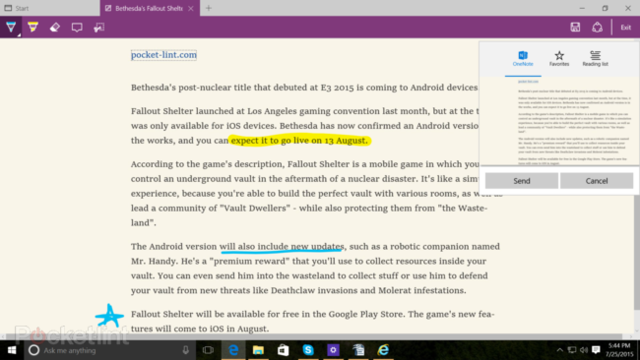Click the Save web note icon
Image resolution: width=640 pixels, height=360 pixels.
(x=575, y=27)
